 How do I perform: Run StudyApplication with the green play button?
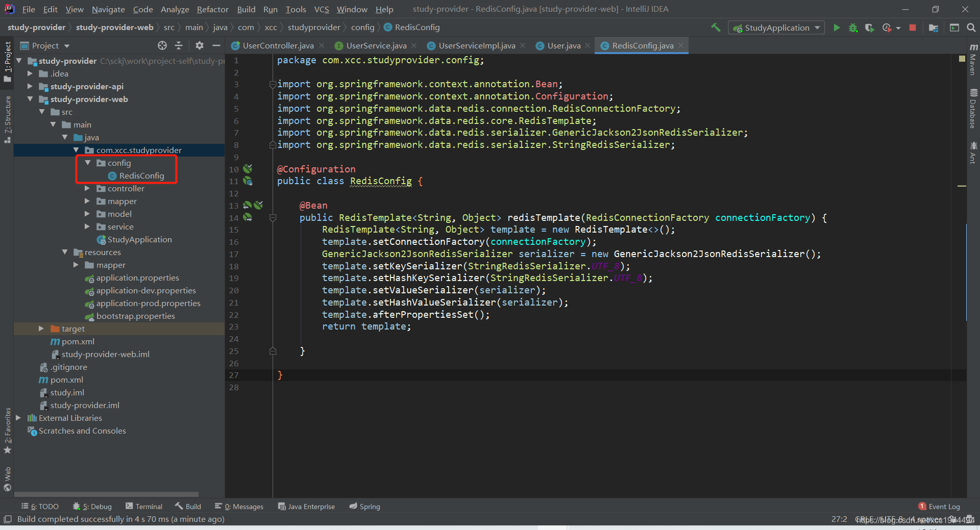pos(837,28)
